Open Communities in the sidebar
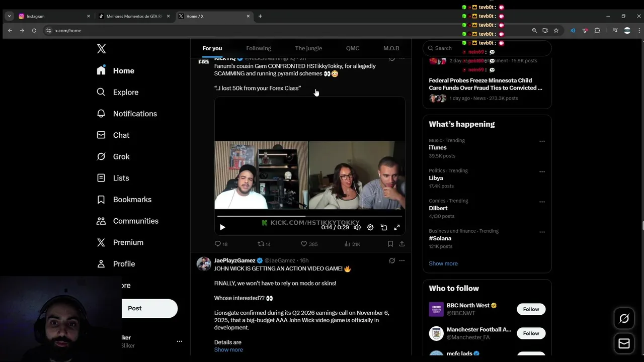The height and width of the screenshot is (362, 644). point(128,221)
